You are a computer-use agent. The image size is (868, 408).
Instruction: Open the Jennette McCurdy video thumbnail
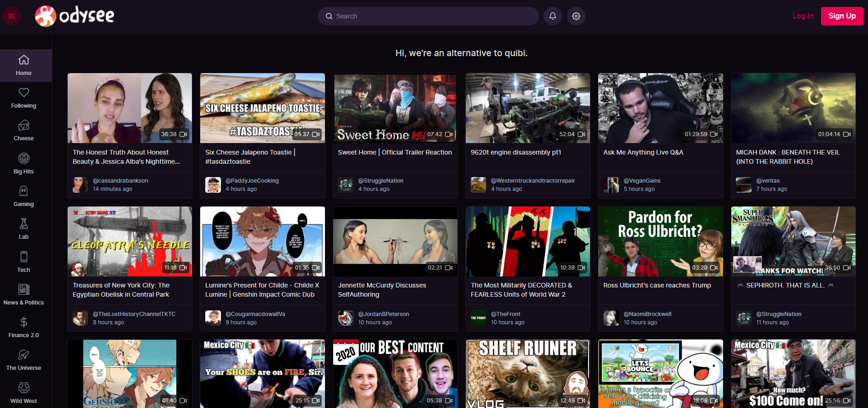[x=395, y=241]
